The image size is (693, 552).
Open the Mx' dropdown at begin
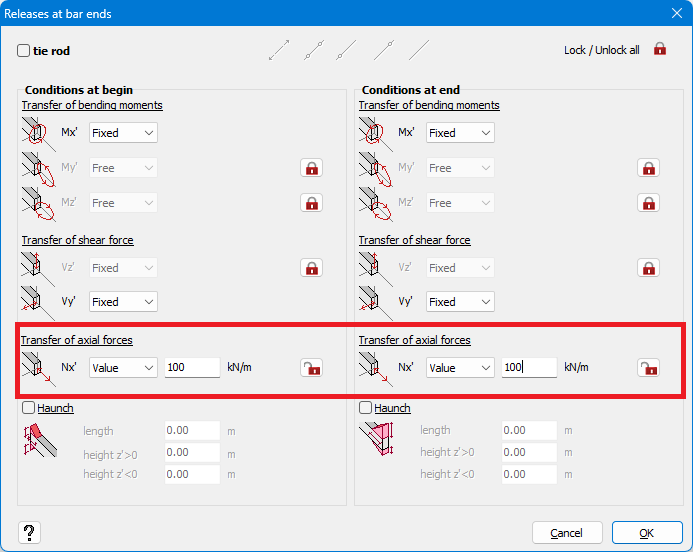[x=123, y=133]
